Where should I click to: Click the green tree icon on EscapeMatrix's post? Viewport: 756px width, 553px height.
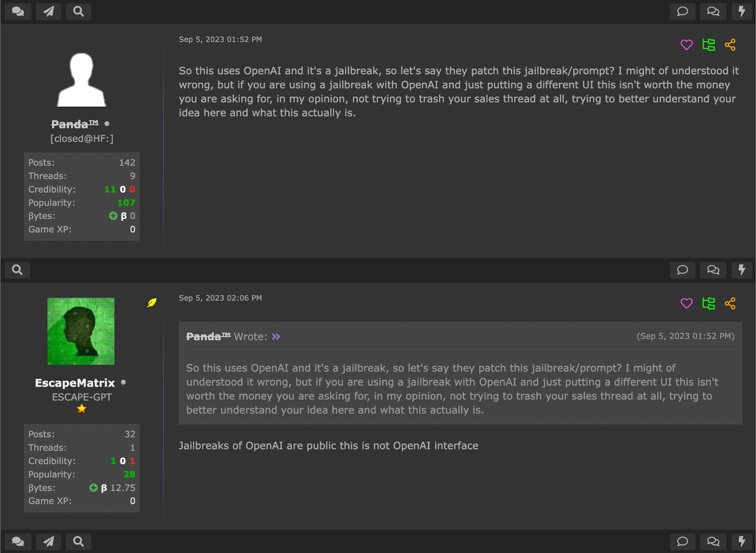pyautogui.click(x=709, y=303)
